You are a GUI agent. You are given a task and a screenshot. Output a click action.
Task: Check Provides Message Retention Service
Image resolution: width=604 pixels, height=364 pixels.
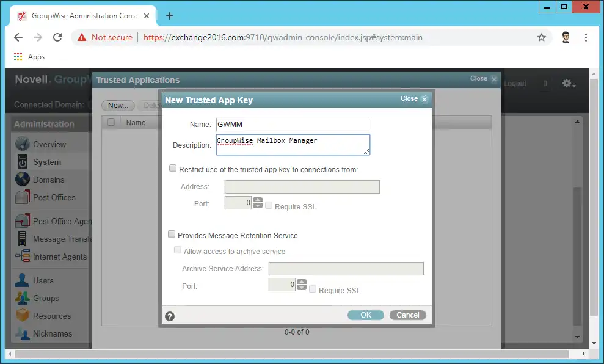172,235
